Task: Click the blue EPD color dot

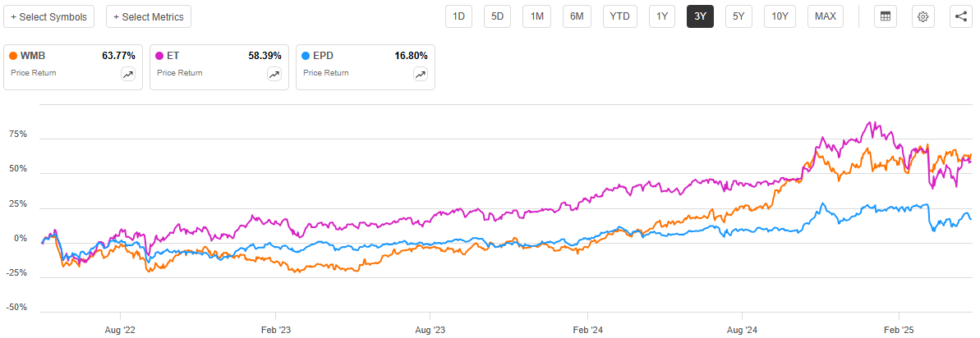Action: [x=306, y=57]
